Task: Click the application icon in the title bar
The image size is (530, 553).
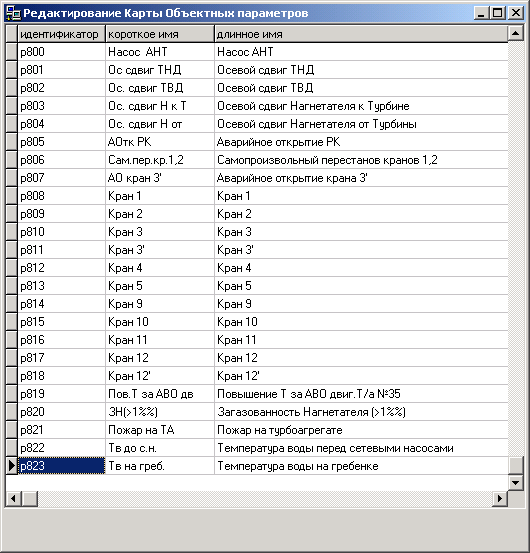Action: (13, 13)
